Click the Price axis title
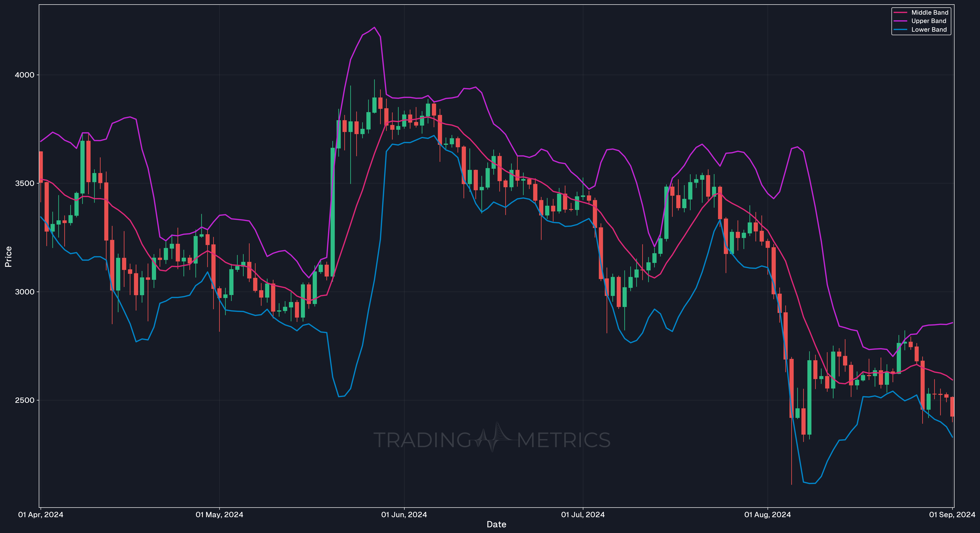The height and width of the screenshot is (533, 980). coord(8,257)
